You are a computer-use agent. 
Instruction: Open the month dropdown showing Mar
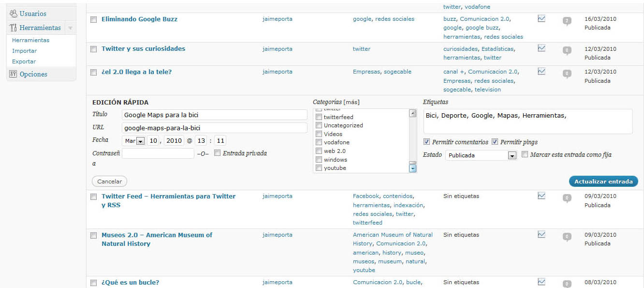134,141
